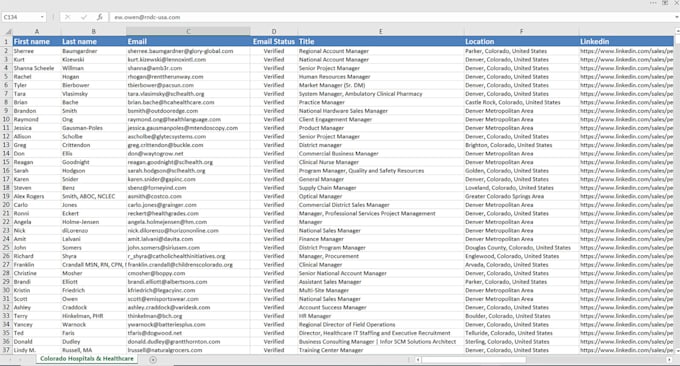This screenshot has width=680, height=366.
Task: Confirm entry with the checkmark formula bar icon
Action: (x=84, y=17)
